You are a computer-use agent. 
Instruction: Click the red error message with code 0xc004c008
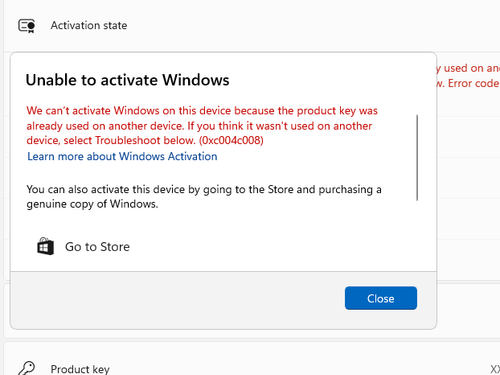click(202, 125)
